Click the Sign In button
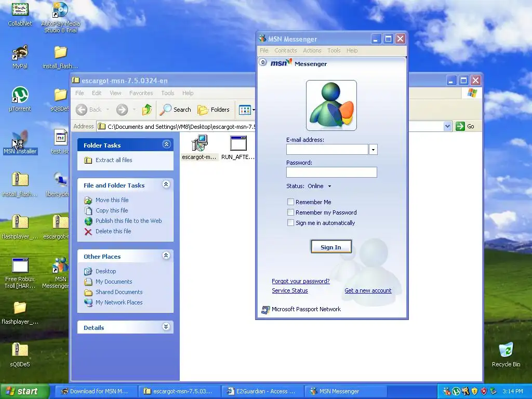The height and width of the screenshot is (399, 532). click(331, 247)
